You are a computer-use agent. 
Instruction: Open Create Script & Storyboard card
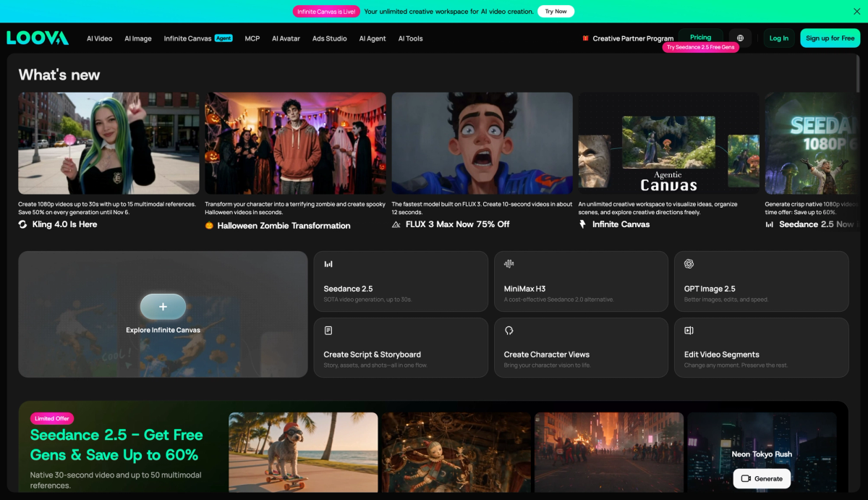[x=401, y=347]
